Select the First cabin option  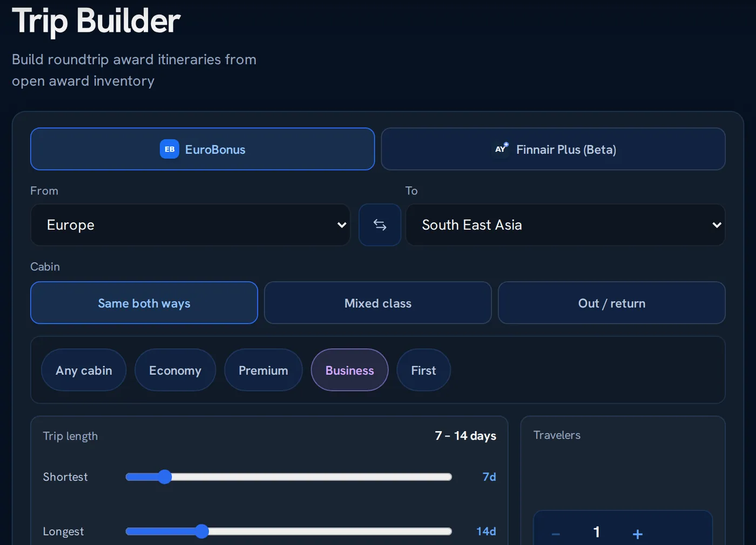click(423, 370)
